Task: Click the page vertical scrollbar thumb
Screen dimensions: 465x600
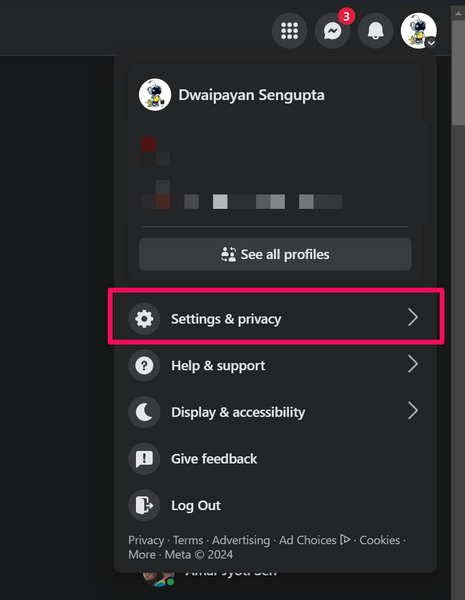Action: pos(458,73)
